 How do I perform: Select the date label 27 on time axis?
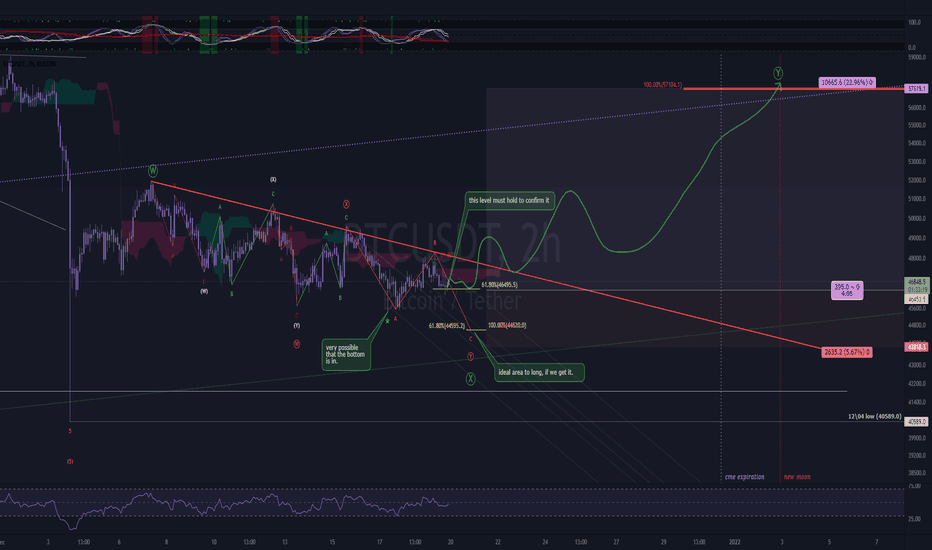[616, 542]
